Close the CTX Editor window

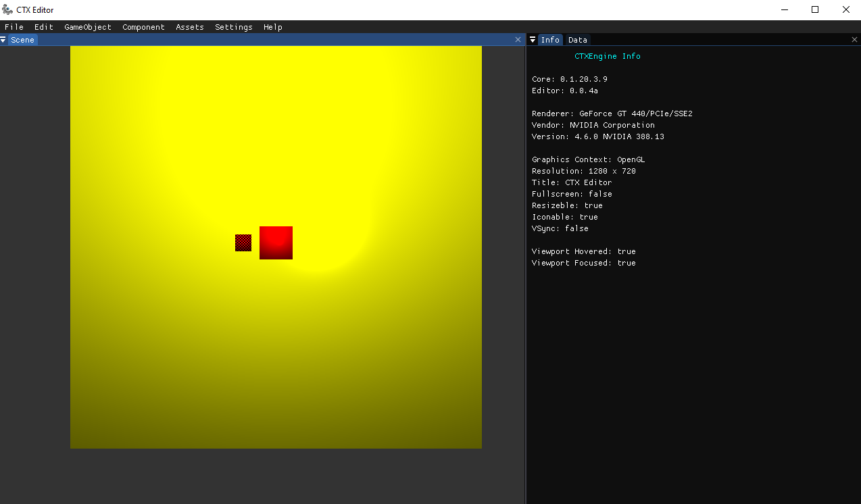tap(845, 9)
